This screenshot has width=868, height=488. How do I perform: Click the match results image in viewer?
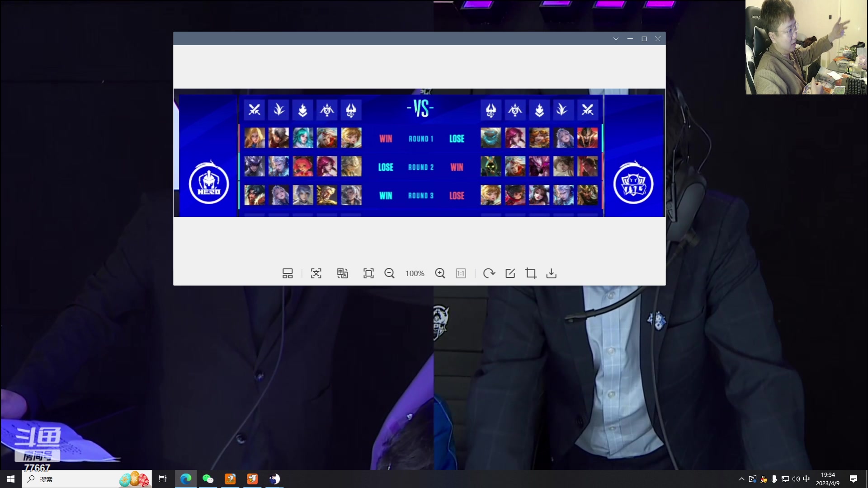(x=420, y=153)
